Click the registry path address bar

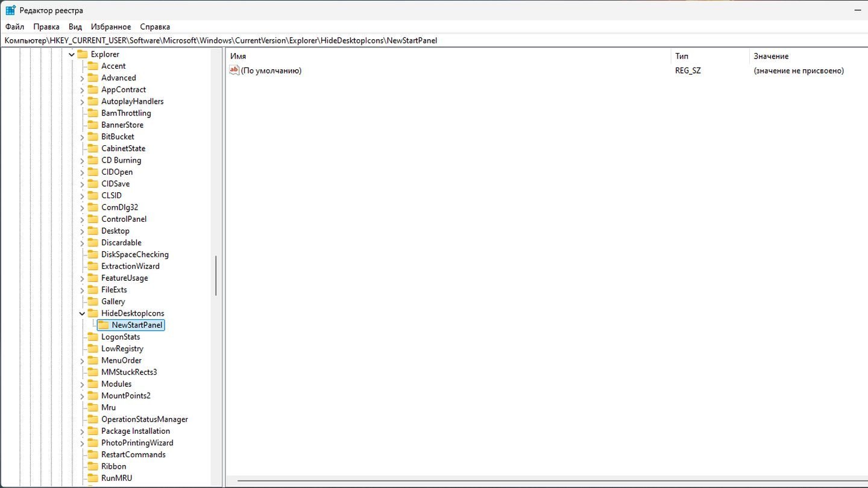pos(434,40)
